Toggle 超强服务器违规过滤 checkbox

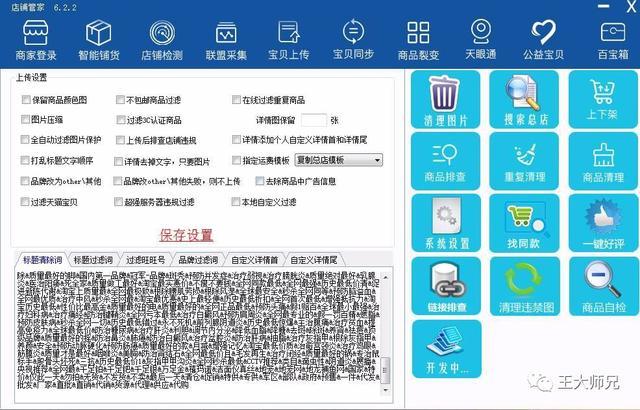118,202
